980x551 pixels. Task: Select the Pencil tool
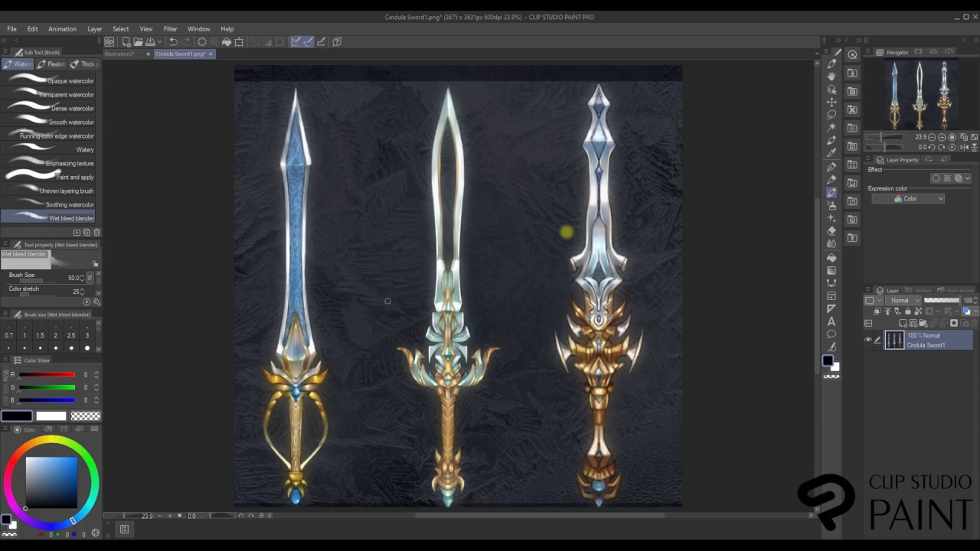click(832, 179)
